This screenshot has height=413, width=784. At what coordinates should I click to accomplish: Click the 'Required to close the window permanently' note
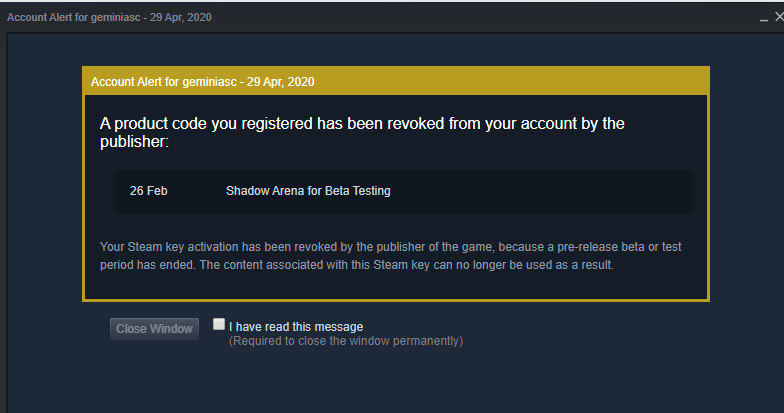(x=345, y=341)
